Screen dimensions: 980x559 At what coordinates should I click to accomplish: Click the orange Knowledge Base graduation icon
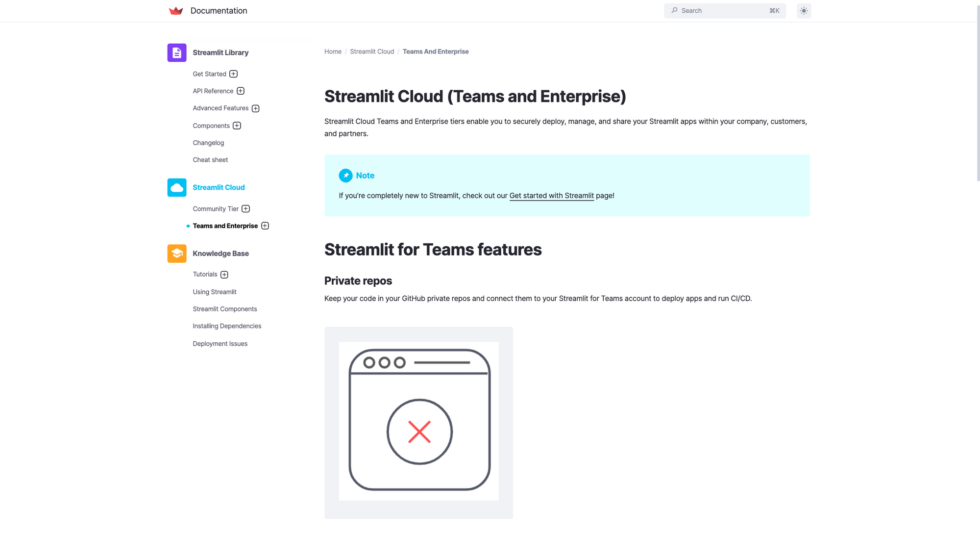(x=177, y=254)
